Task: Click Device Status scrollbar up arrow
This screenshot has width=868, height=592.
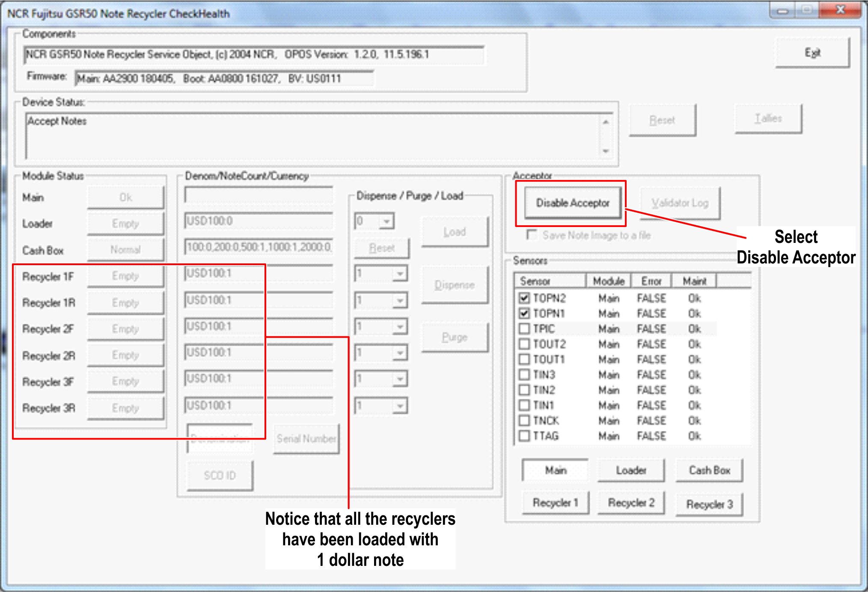Action: click(x=606, y=122)
